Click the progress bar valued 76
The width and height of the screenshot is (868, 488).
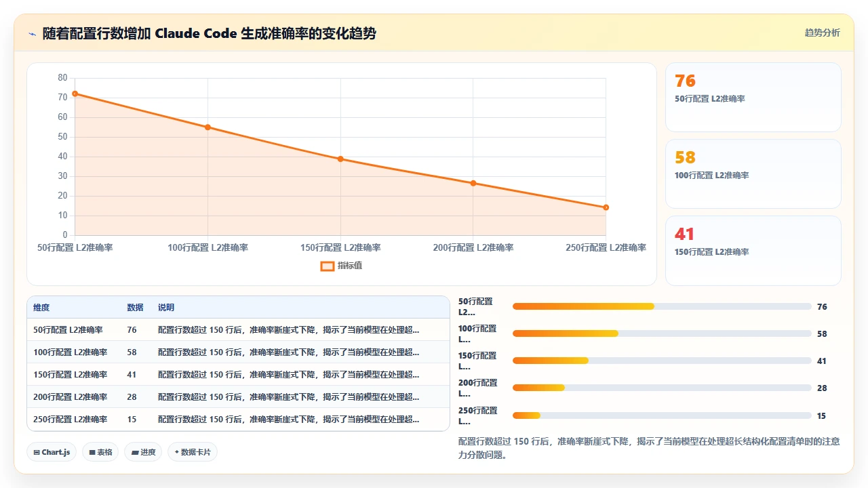coord(662,306)
